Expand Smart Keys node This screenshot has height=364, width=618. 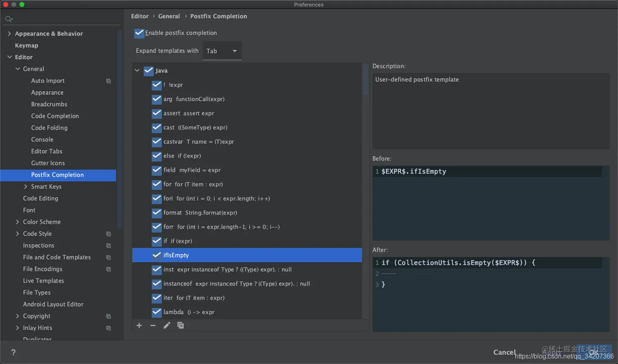coord(26,187)
